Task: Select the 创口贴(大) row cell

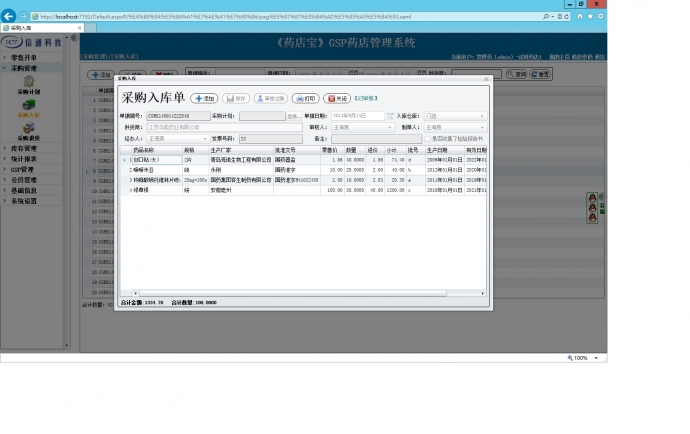Action: tap(157, 160)
